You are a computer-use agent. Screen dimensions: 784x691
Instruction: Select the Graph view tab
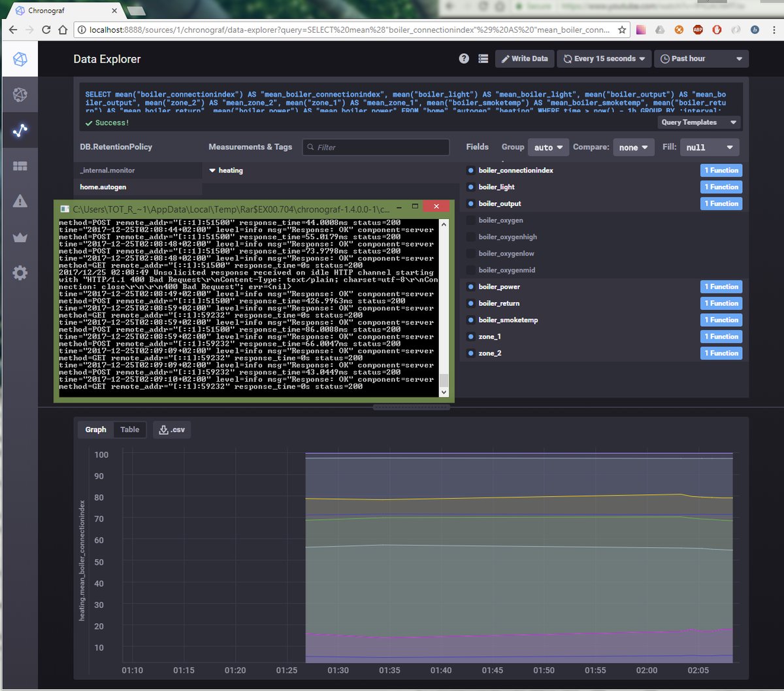pyautogui.click(x=95, y=430)
